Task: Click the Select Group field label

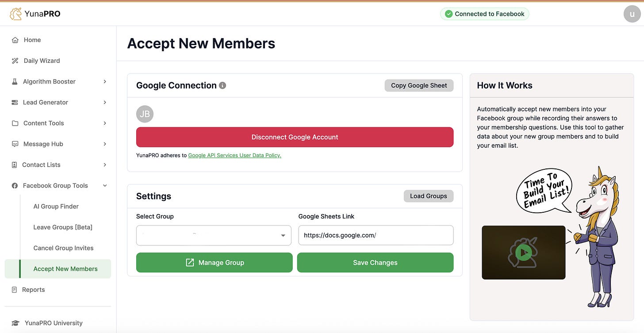Action: (155, 216)
